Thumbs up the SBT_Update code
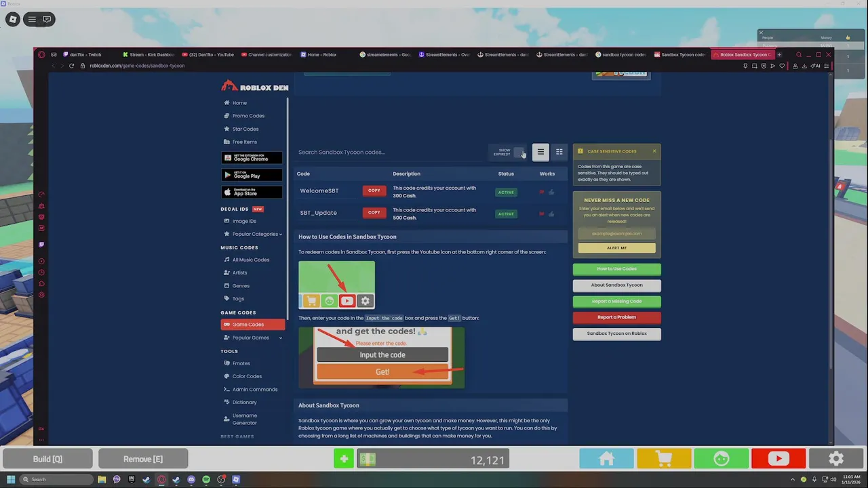 551,214
